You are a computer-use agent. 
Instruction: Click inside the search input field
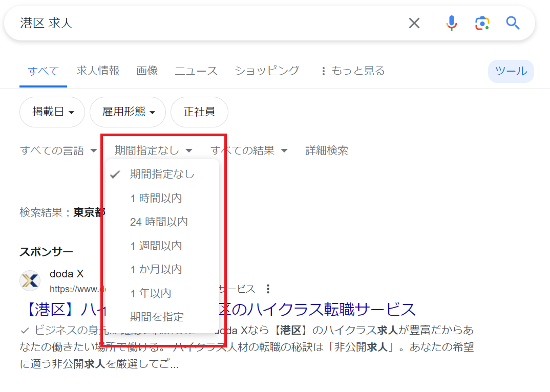tap(205, 23)
